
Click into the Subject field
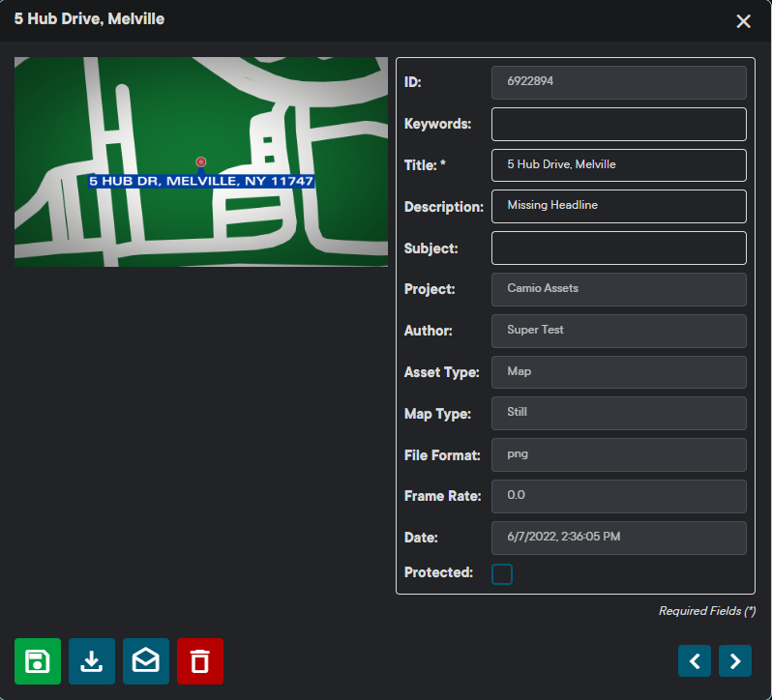[619, 248]
